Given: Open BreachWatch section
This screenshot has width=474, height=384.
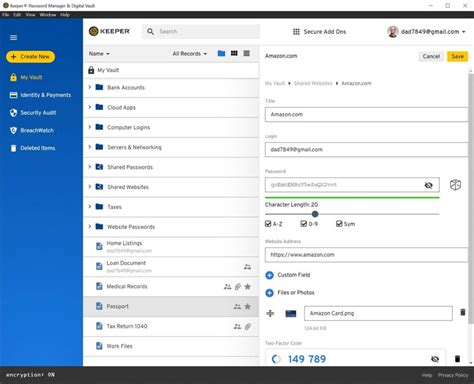Looking at the screenshot, I should click(32, 130).
